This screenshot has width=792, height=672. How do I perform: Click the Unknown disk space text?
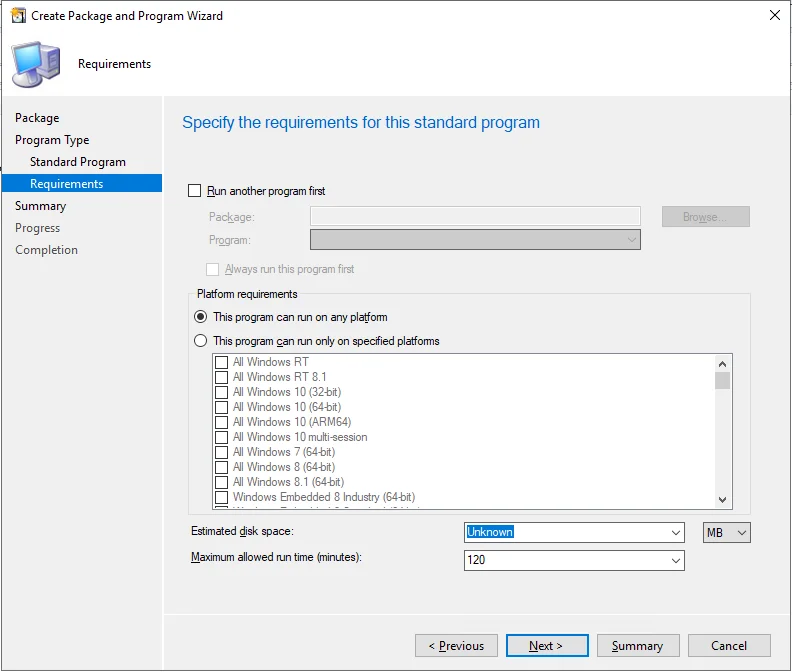(490, 532)
